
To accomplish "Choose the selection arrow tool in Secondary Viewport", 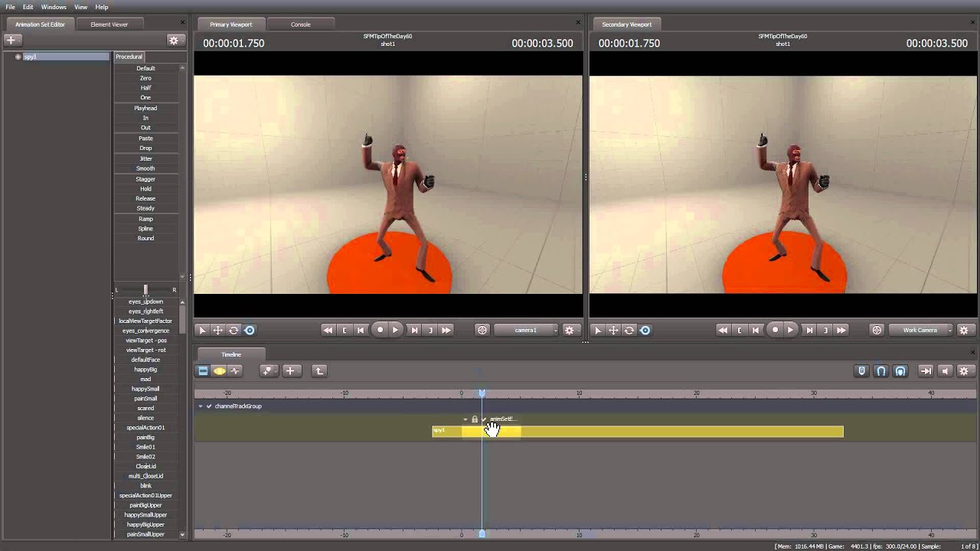I will [x=598, y=330].
